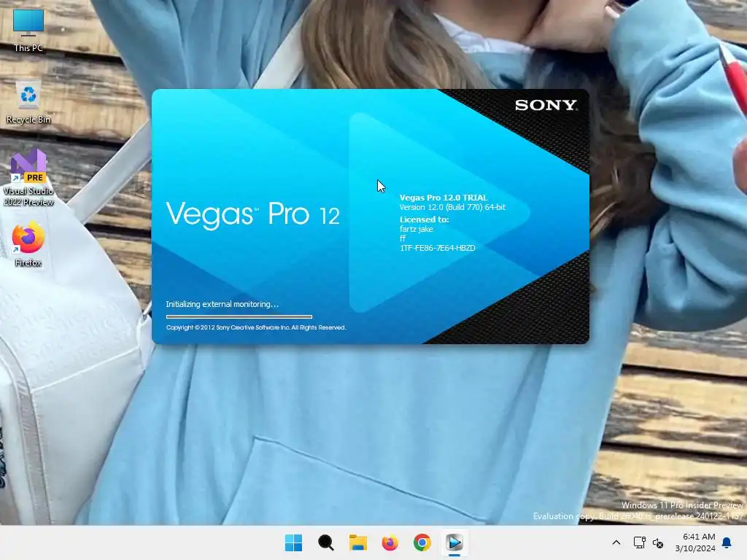Click the Google Chrome taskbar icon

[x=422, y=542]
